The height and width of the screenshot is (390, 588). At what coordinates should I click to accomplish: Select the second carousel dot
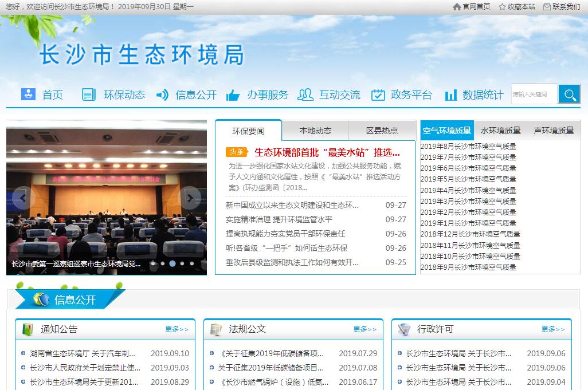point(163,264)
